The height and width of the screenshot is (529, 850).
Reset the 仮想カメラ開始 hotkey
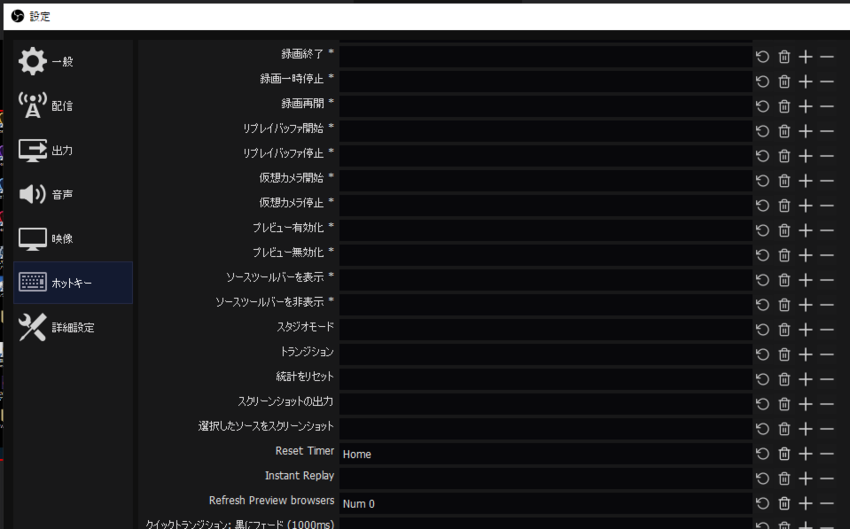point(763,180)
